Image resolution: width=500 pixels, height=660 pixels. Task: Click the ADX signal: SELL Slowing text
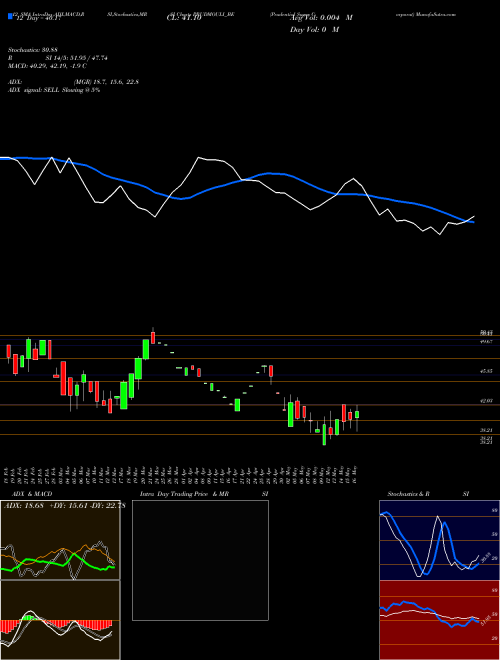54,90
